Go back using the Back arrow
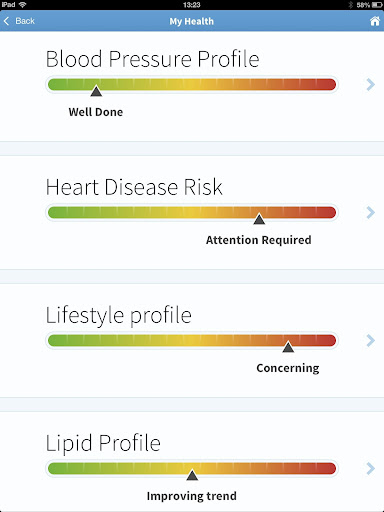Viewport: 384px width, 512px height. point(6,21)
